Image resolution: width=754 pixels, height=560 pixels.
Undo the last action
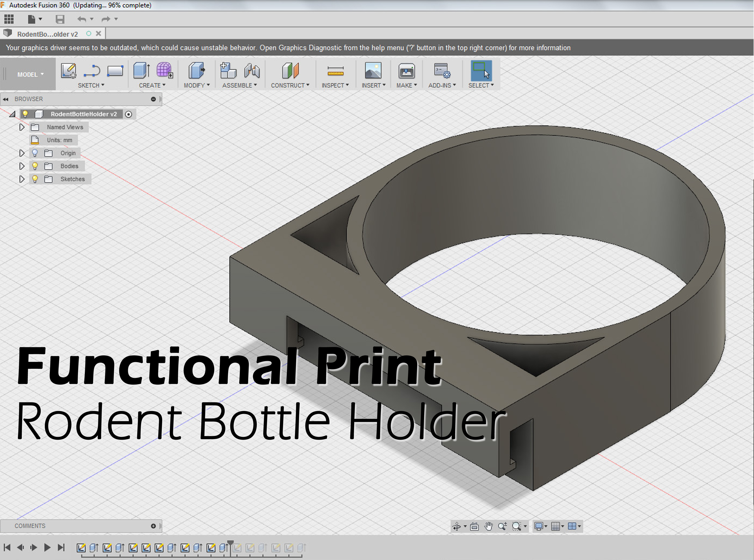pyautogui.click(x=82, y=19)
